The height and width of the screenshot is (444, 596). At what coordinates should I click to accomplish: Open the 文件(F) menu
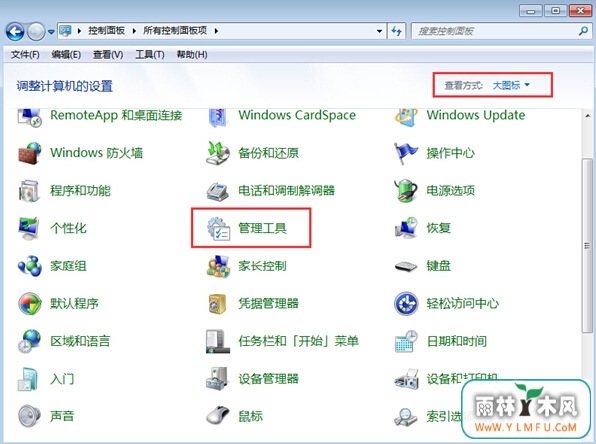pos(25,55)
